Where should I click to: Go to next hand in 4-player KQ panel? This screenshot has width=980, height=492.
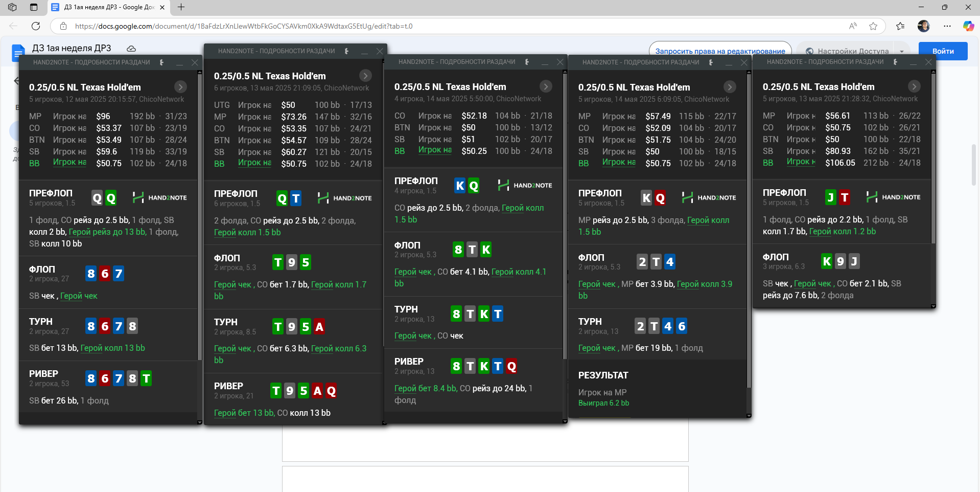point(546,86)
